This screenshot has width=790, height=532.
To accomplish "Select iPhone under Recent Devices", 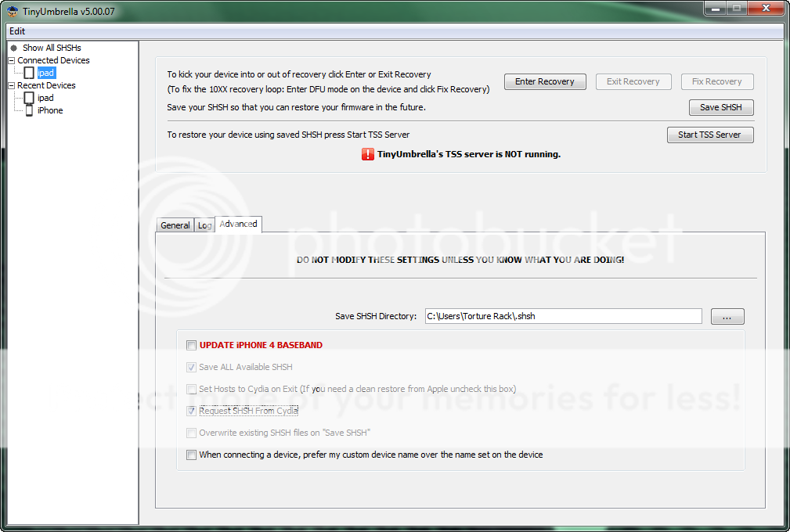I will pos(50,111).
